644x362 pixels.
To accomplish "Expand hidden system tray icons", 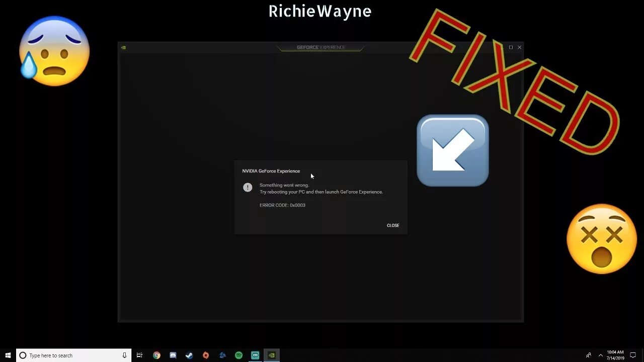I will [x=600, y=355].
